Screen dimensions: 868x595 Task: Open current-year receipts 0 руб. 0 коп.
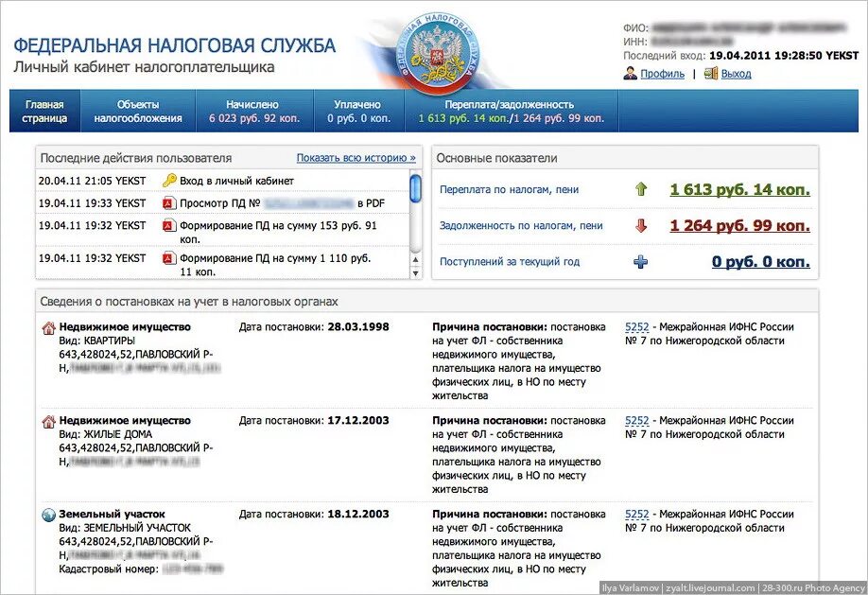(x=760, y=261)
